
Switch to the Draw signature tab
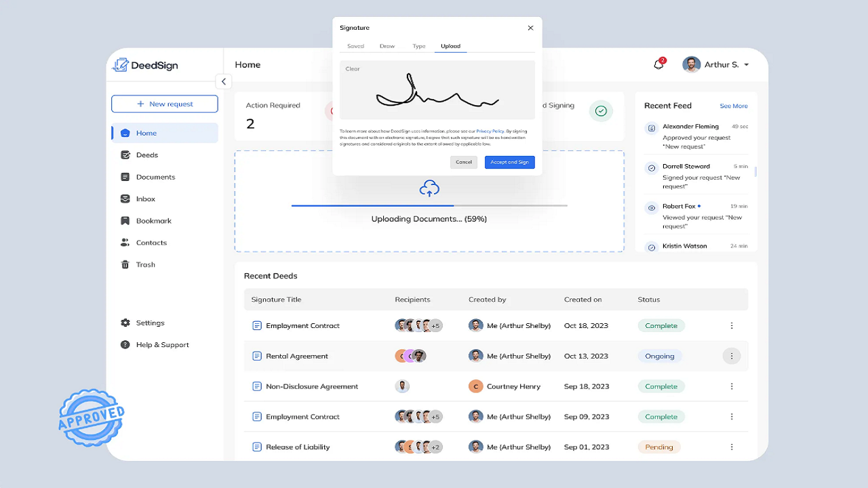click(x=387, y=46)
